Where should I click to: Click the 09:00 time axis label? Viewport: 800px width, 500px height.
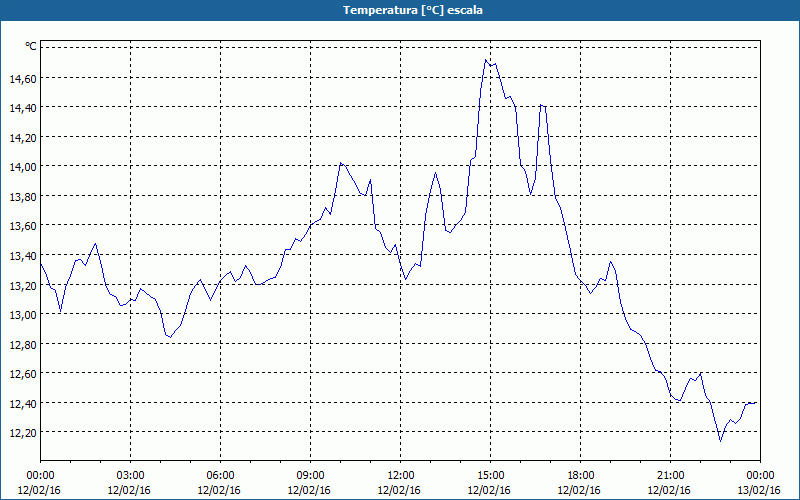pyautogui.click(x=310, y=476)
